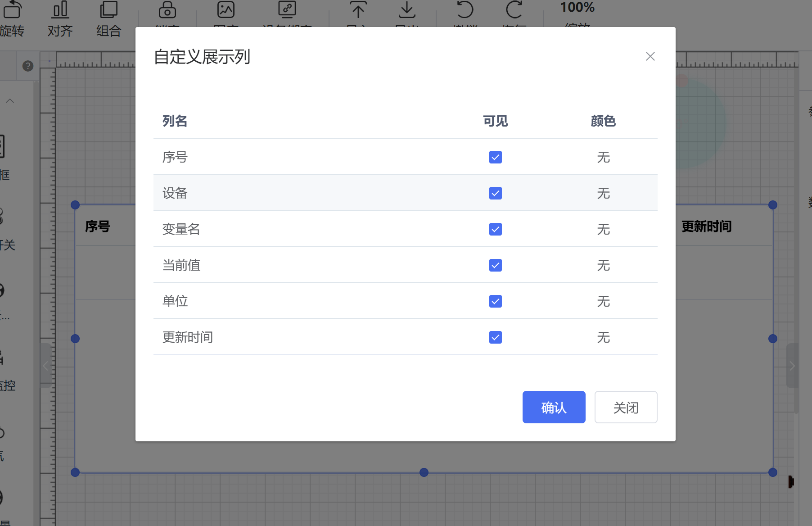Open the Align tool in toolbar
Image resolution: width=812 pixels, height=526 pixels.
60,10
